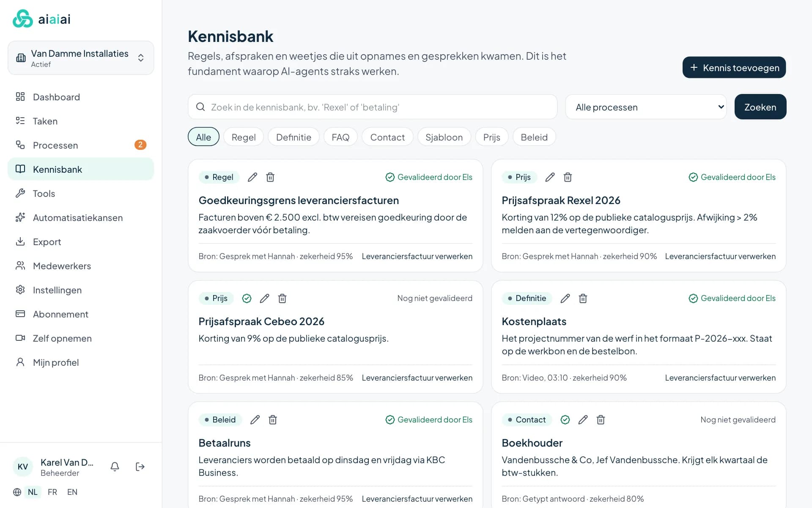Click the trash icon on Prijsafspraak Rexel 2026
The width and height of the screenshot is (812, 508).
(568, 177)
